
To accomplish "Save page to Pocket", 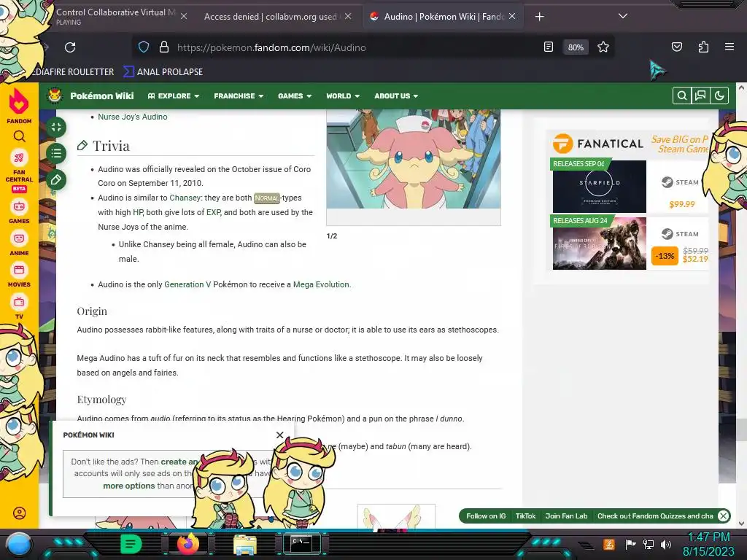I will (676, 47).
